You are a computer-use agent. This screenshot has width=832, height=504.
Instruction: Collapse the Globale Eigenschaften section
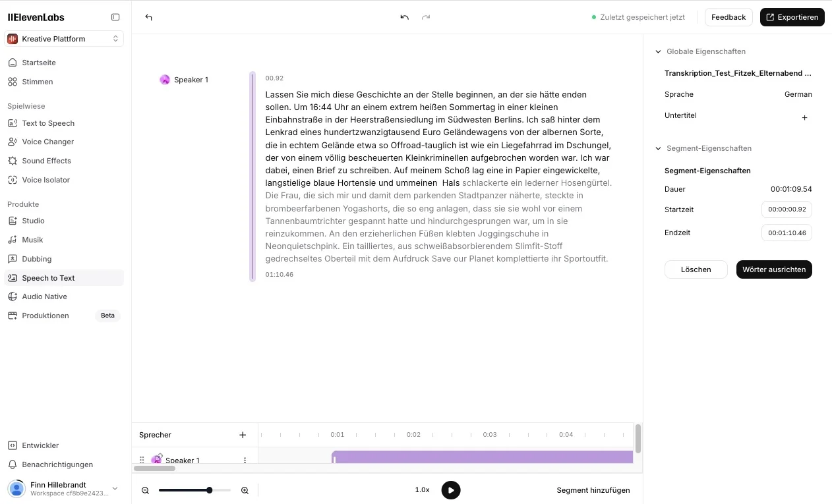pos(657,51)
